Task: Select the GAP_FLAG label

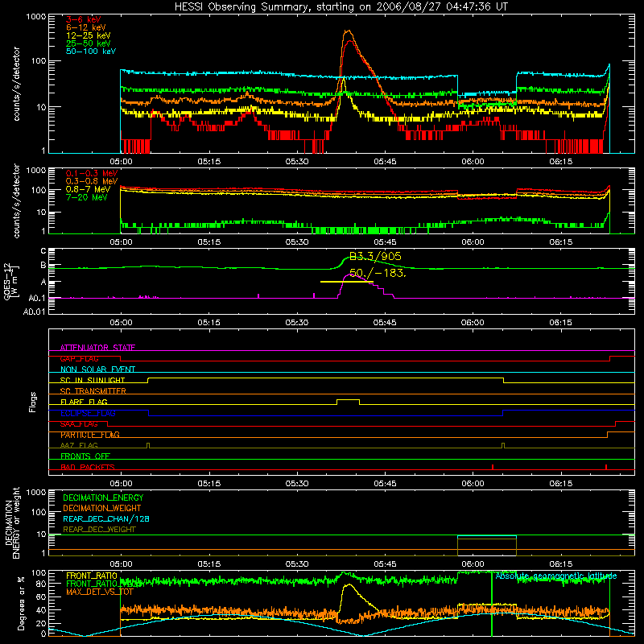Action: pyautogui.click(x=79, y=358)
